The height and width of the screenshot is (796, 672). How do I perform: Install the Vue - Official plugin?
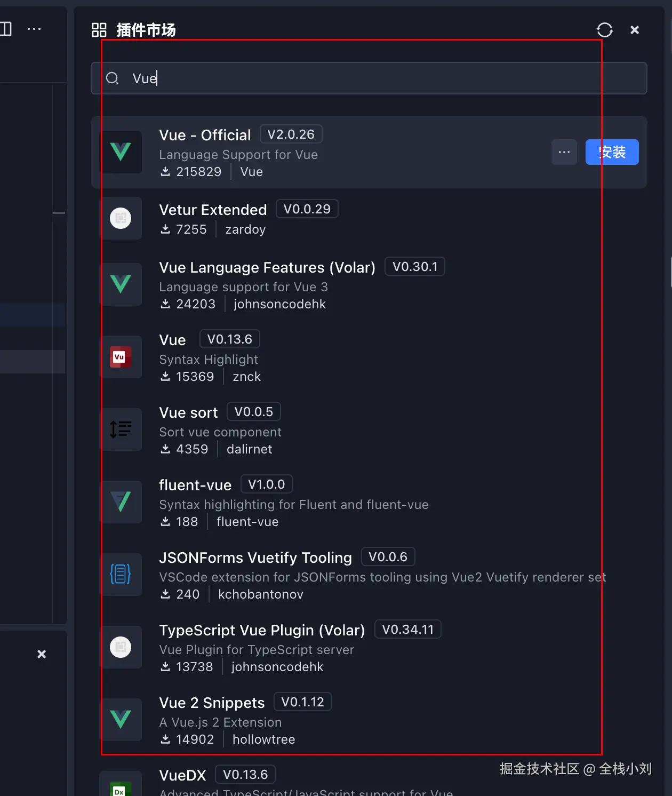[x=612, y=152]
